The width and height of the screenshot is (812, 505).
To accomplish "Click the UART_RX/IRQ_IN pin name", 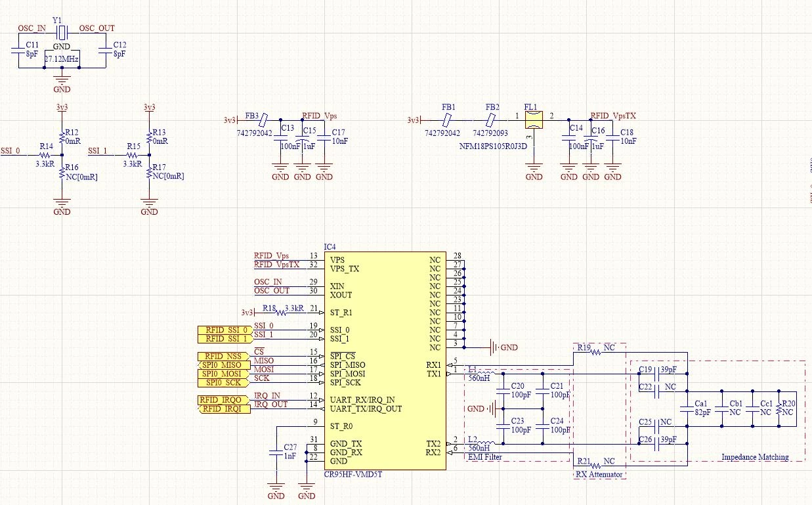I will click(x=362, y=400).
